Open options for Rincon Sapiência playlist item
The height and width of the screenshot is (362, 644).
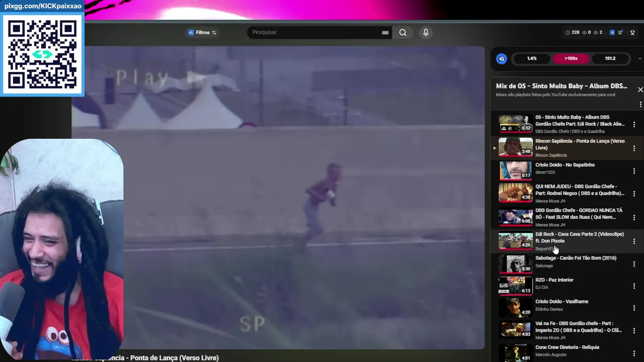click(634, 148)
